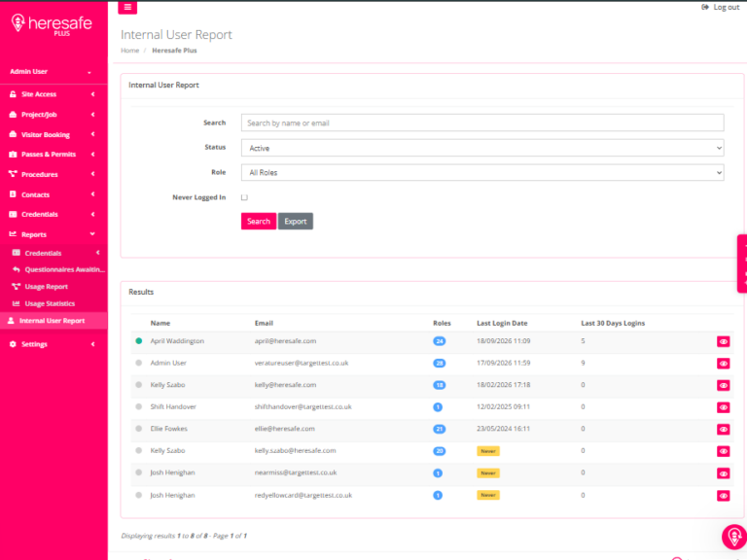The image size is (747, 560).
Task: Click the Name column header
Action: [x=160, y=323]
